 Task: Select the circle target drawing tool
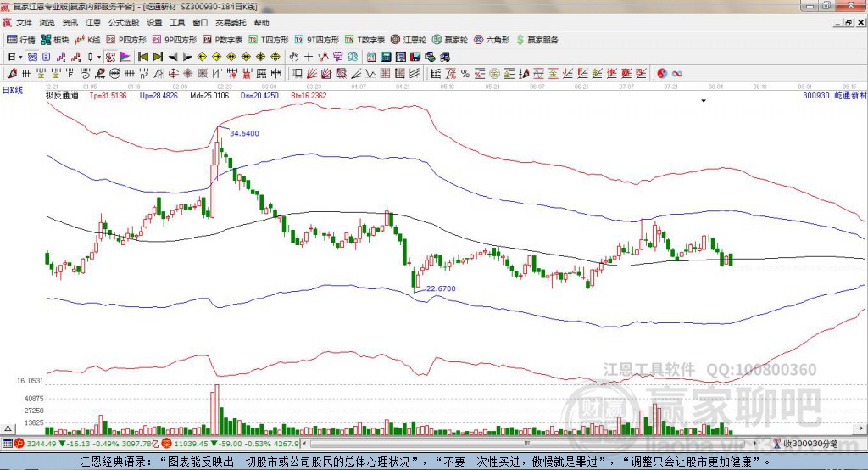click(173, 73)
